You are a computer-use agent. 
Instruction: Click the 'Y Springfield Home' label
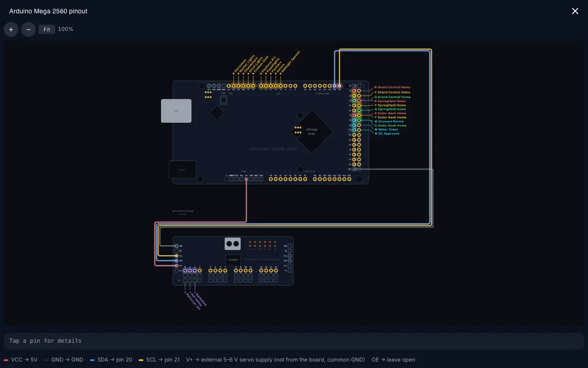click(390, 105)
